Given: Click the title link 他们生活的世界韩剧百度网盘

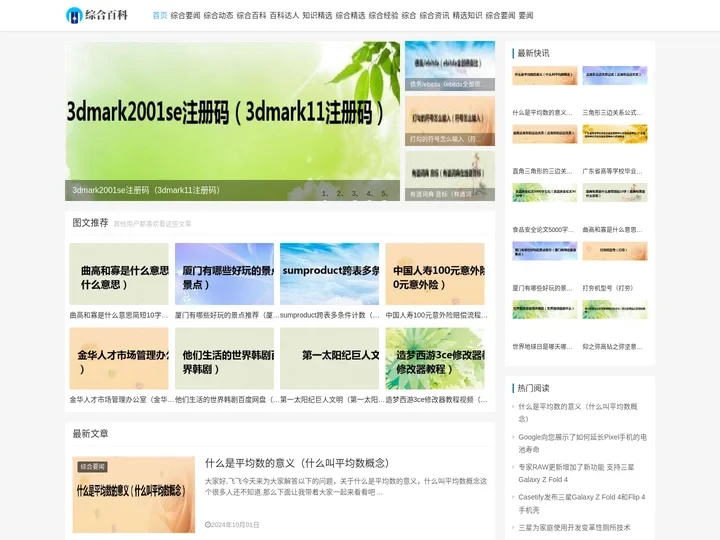Looking at the screenshot, I should (x=227, y=399).
